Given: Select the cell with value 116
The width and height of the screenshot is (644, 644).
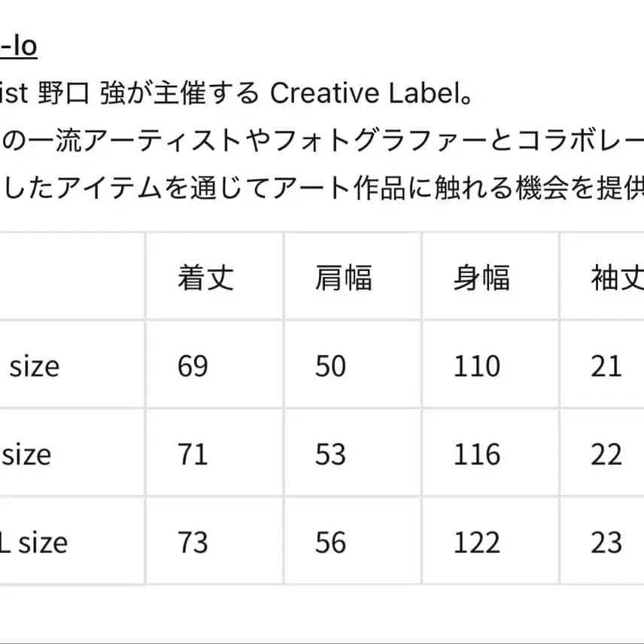Looking at the screenshot, I should [x=477, y=454].
